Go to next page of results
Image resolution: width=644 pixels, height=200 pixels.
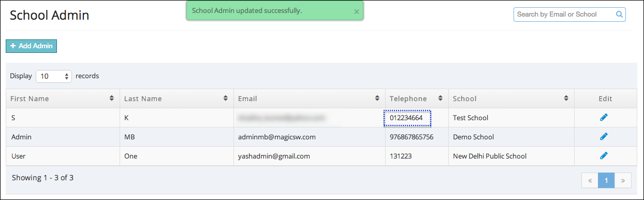coord(623,180)
